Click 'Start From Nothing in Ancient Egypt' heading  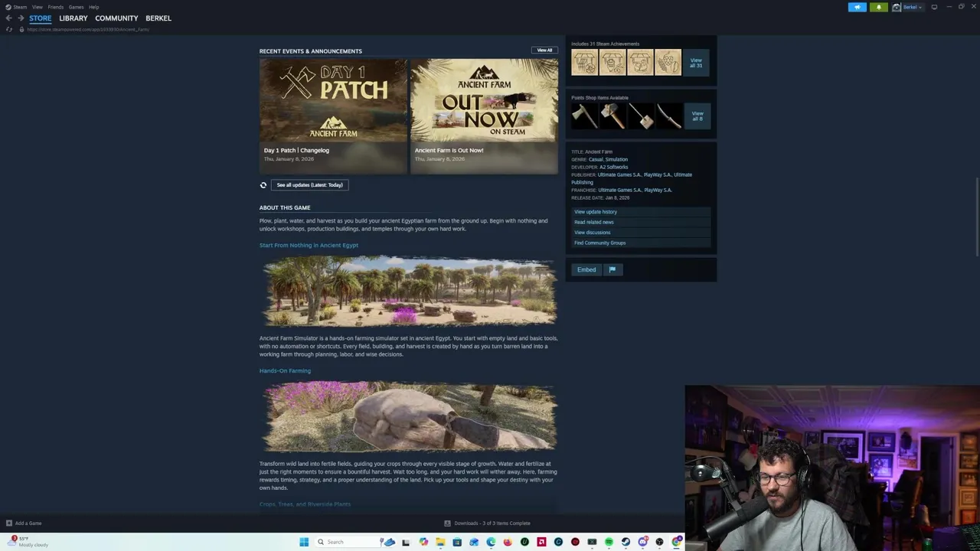(309, 245)
